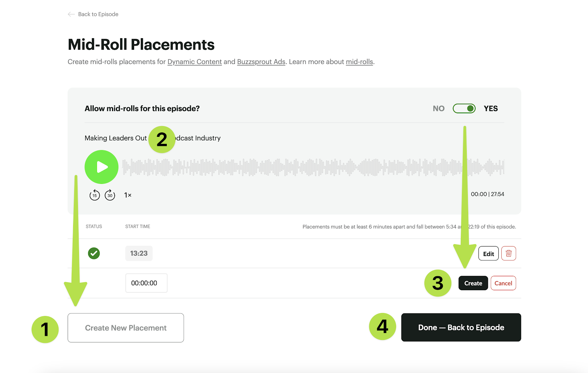
Task: Open the Buzzsprout Ads link
Action: pyautogui.click(x=261, y=62)
